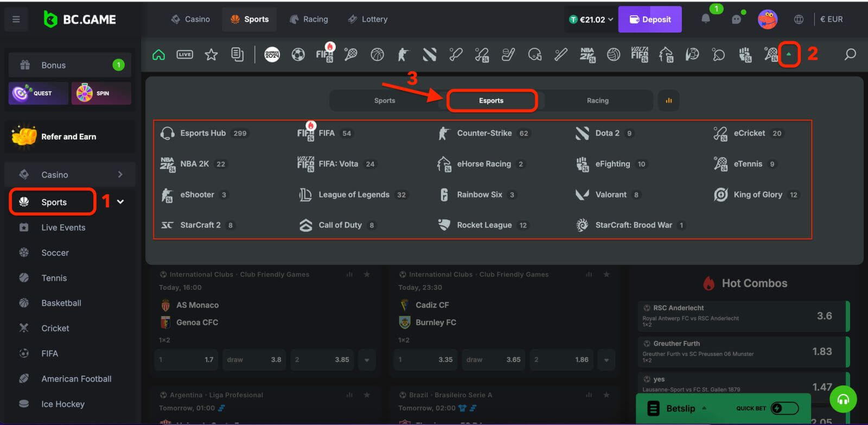Screen dimensions: 868x425
Task: Switch to the Racing tab in panel
Action: 598,100
